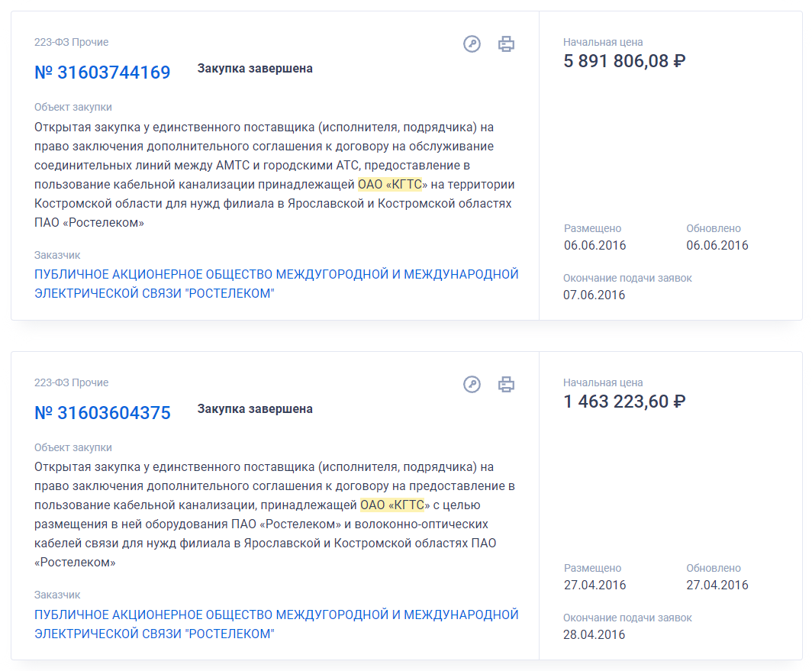Click highlighted ОАО «КГТС» in second description

392,505
